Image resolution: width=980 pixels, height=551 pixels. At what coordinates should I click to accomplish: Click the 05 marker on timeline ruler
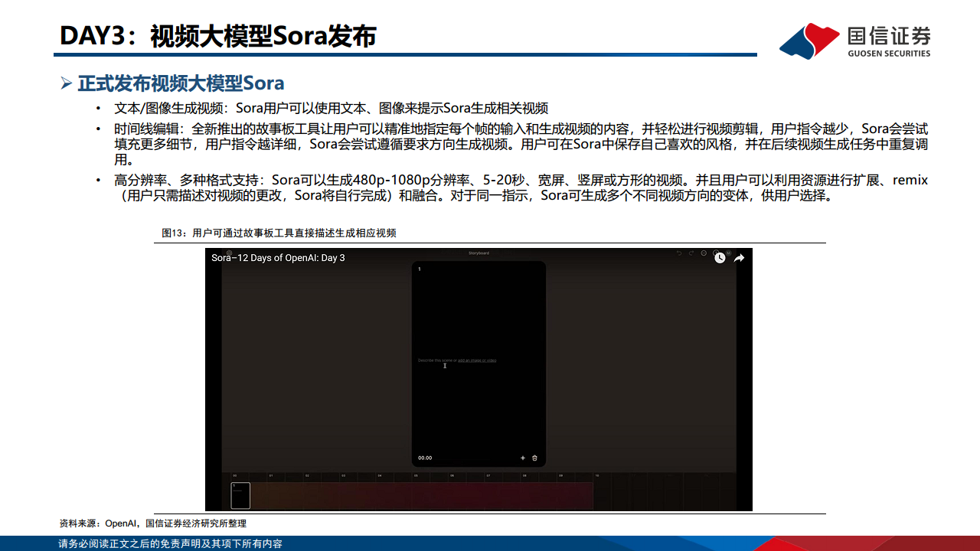416,476
